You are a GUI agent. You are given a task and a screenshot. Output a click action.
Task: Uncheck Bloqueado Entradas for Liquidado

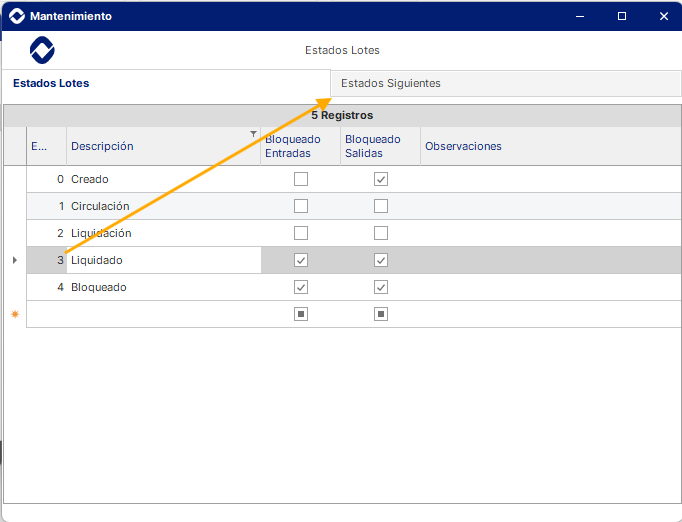(301, 260)
